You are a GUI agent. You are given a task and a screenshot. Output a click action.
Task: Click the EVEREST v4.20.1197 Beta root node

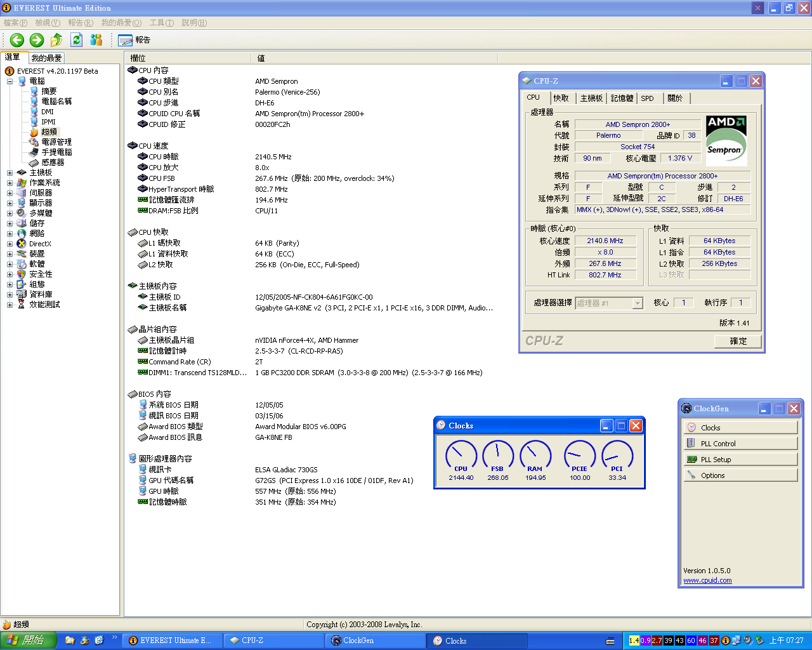pos(57,71)
